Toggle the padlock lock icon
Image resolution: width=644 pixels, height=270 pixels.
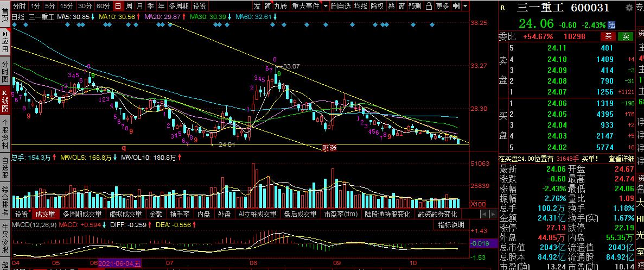tap(429, 6)
